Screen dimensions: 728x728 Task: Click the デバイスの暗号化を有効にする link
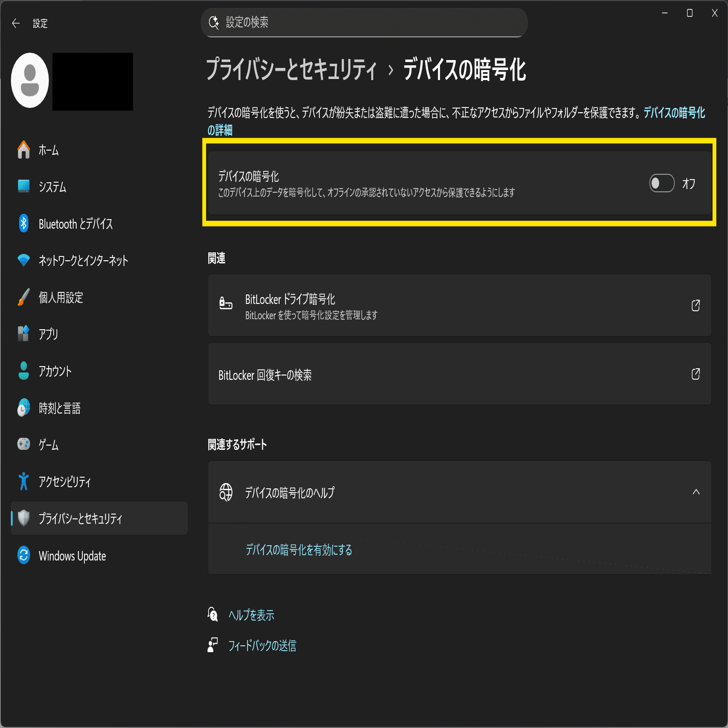[299, 550]
